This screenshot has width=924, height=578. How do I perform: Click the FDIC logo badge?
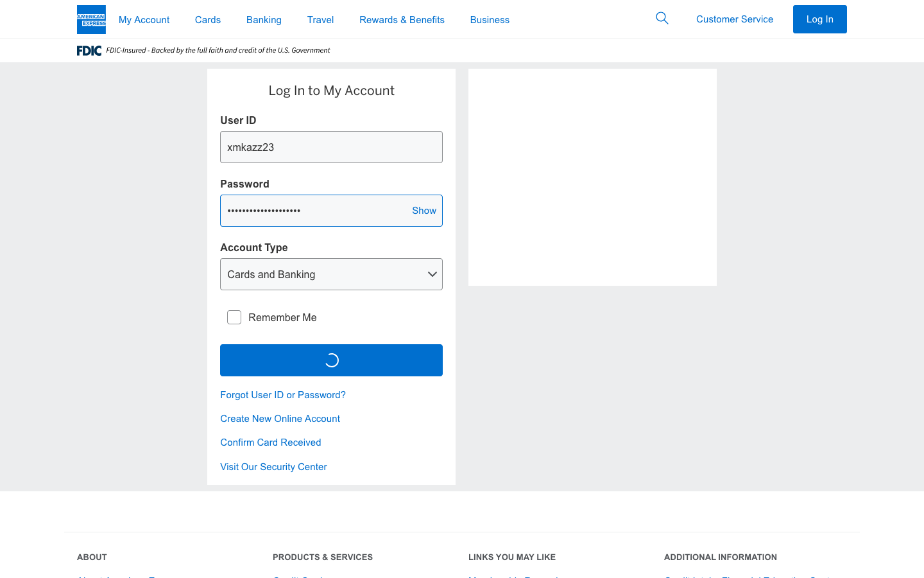click(89, 51)
